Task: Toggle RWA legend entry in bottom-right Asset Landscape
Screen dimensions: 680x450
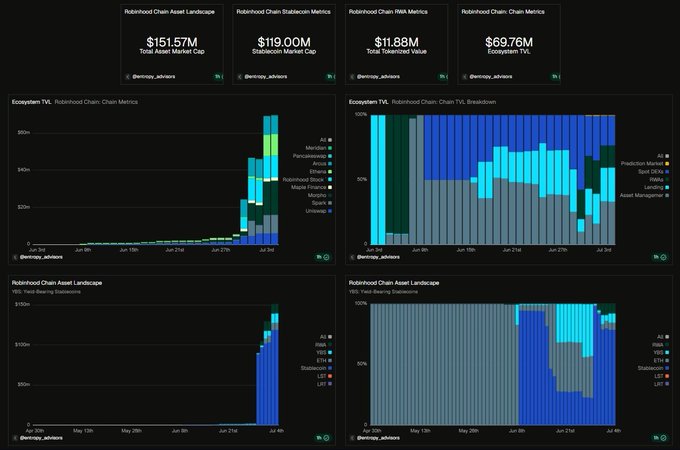Action: point(660,345)
